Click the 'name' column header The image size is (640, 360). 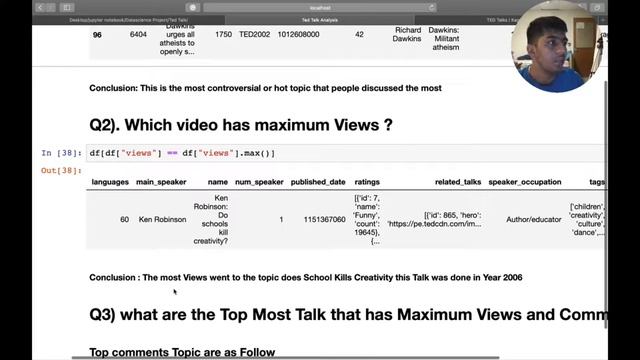218,182
